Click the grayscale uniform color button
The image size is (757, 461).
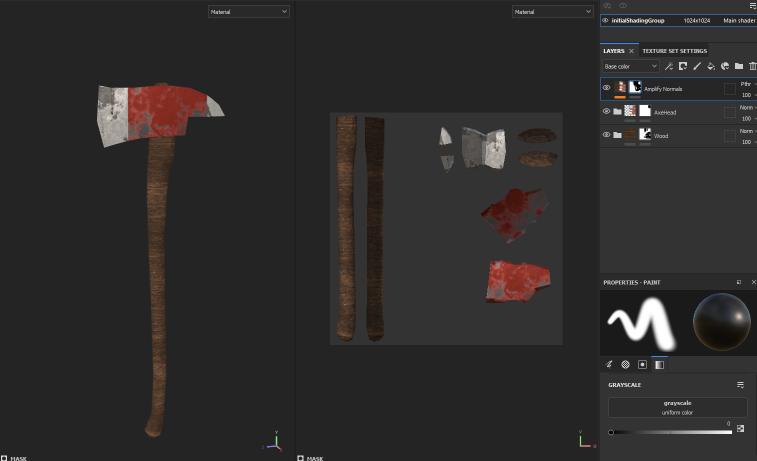click(677, 407)
